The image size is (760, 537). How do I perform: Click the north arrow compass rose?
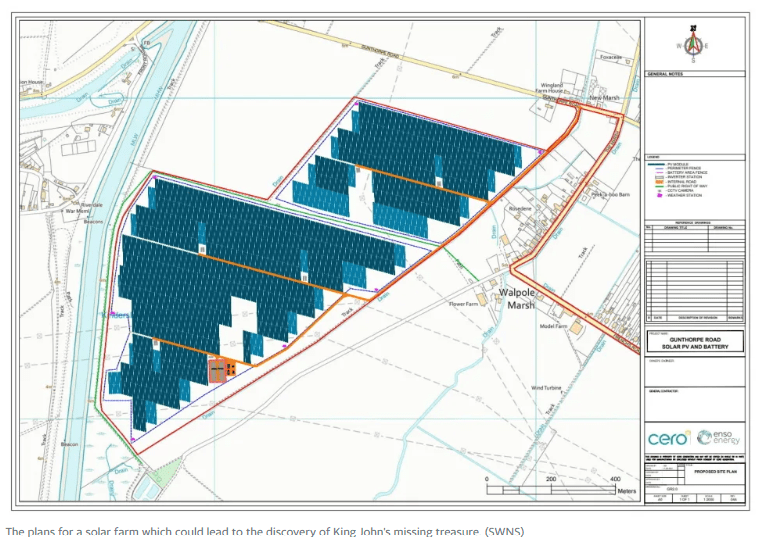click(693, 43)
